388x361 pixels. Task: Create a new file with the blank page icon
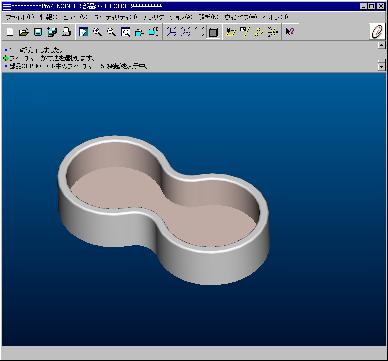[x=10, y=32]
